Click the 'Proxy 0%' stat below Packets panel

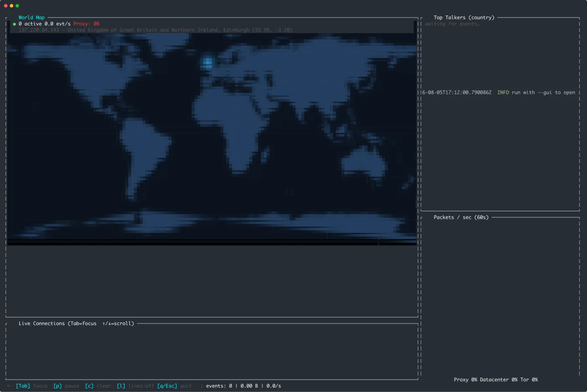click(465, 380)
